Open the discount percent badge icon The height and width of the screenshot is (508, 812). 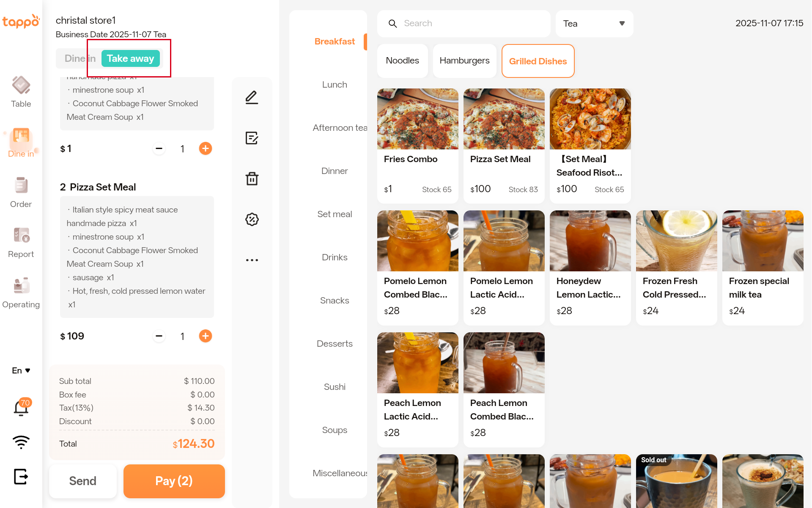pos(252,219)
